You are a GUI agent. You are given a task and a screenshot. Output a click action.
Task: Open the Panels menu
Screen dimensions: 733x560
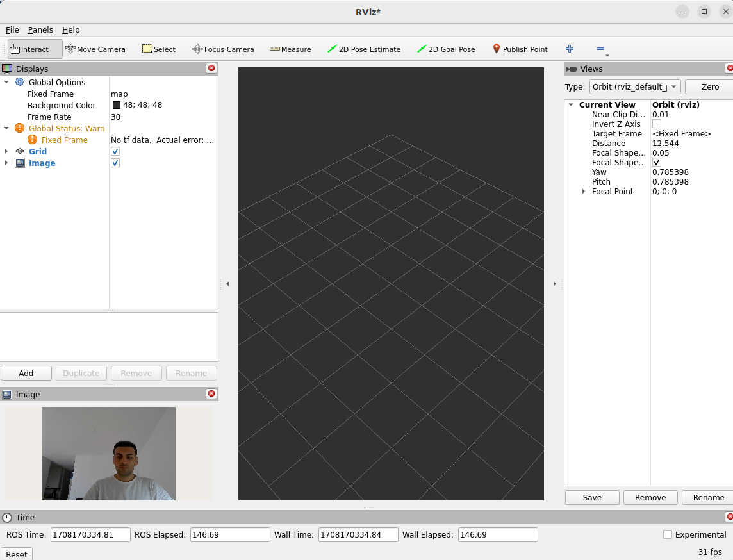(x=40, y=30)
